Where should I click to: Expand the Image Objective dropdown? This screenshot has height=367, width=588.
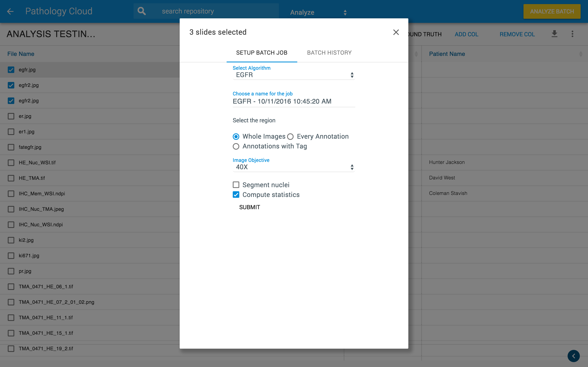(294, 167)
